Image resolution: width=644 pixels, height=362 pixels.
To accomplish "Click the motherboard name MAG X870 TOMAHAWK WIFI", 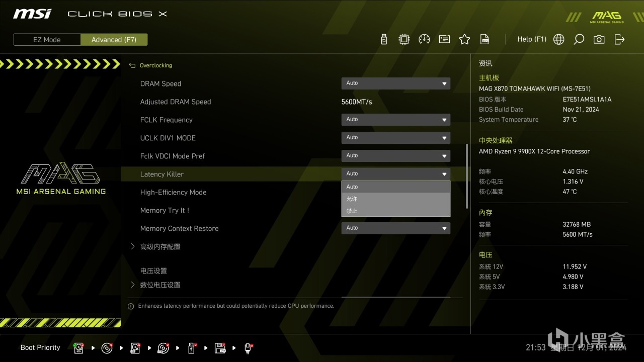I will click(x=535, y=89).
